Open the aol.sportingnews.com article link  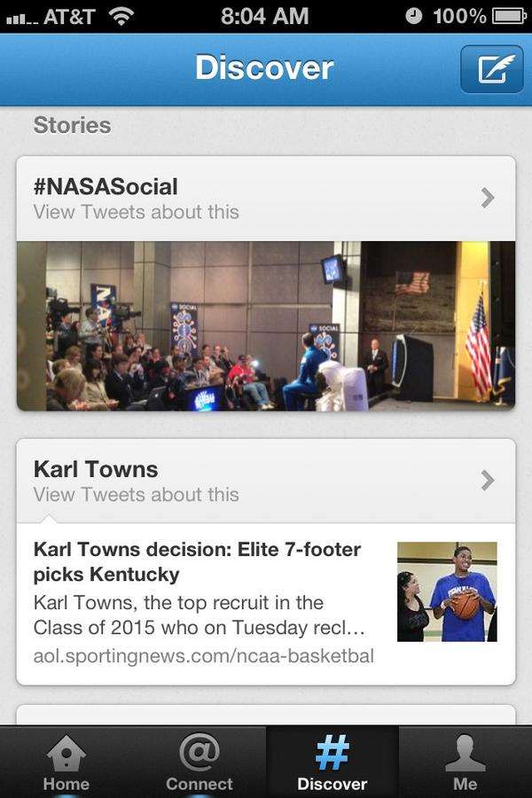204,656
